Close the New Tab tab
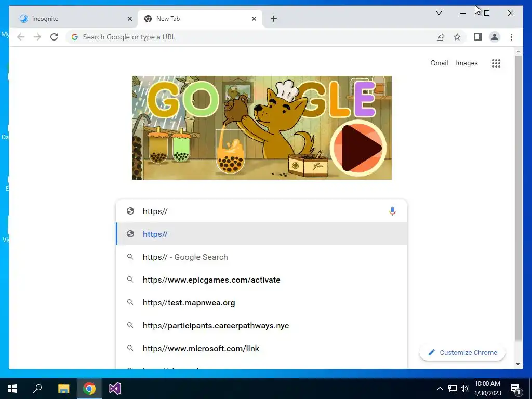 coord(254,19)
